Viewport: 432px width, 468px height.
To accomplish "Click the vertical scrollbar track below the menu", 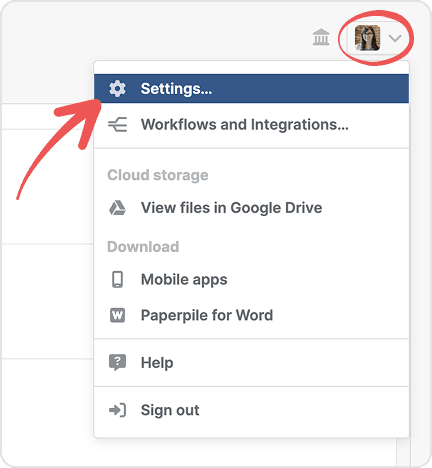I will (x=403, y=452).
